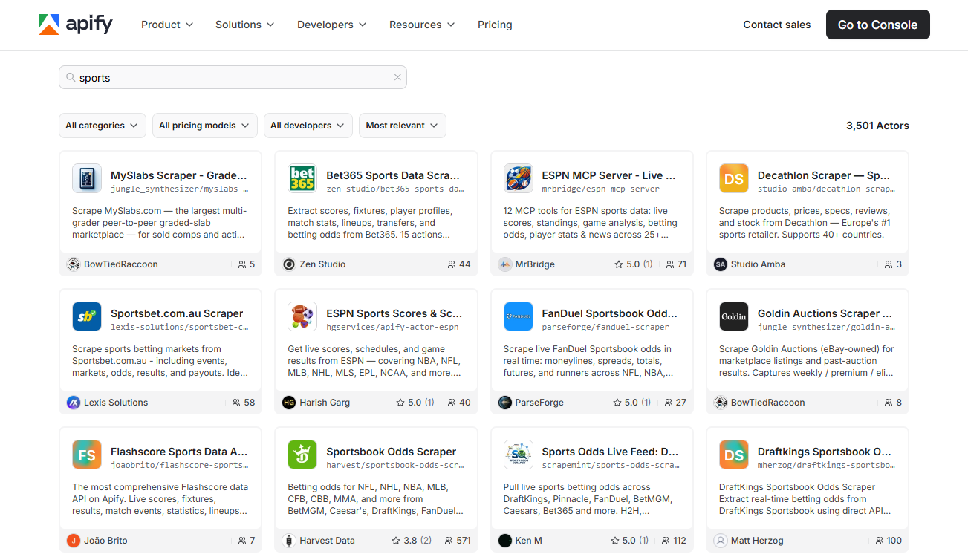Click the Flashscore FS icon

(x=87, y=455)
